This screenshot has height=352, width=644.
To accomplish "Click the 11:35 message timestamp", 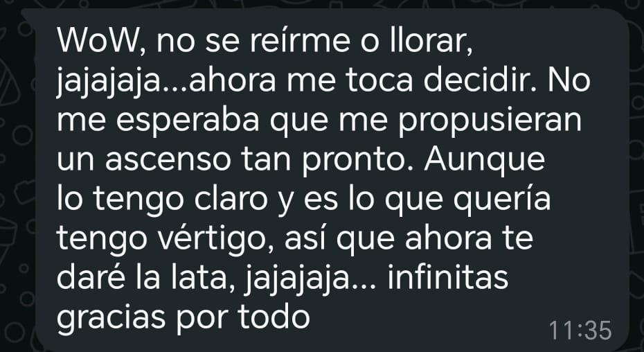I will pos(580,331).
